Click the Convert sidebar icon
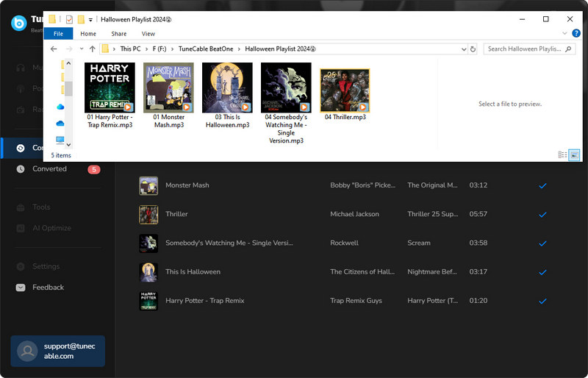The width and height of the screenshot is (588, 378). [x=21, y=149]
